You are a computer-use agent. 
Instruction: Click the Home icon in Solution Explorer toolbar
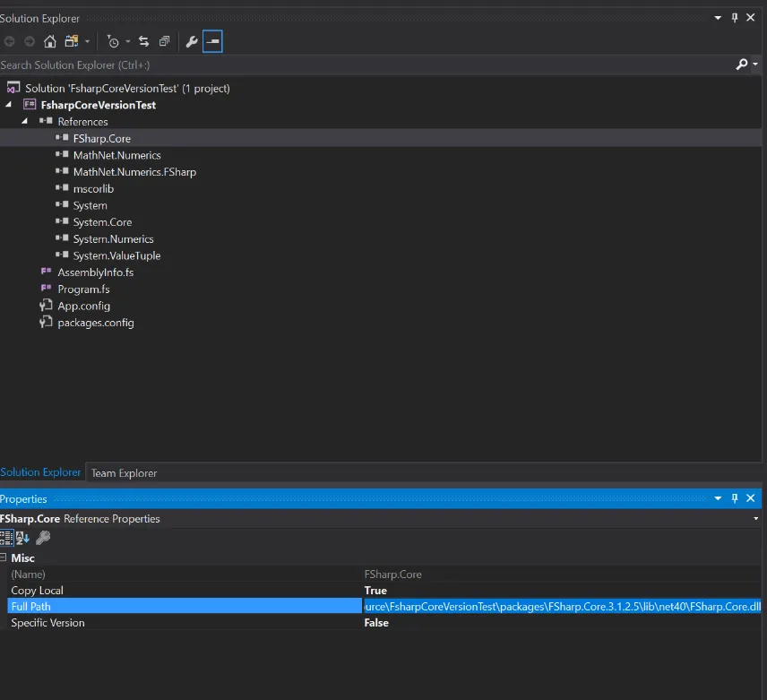(x=49, y=41)
